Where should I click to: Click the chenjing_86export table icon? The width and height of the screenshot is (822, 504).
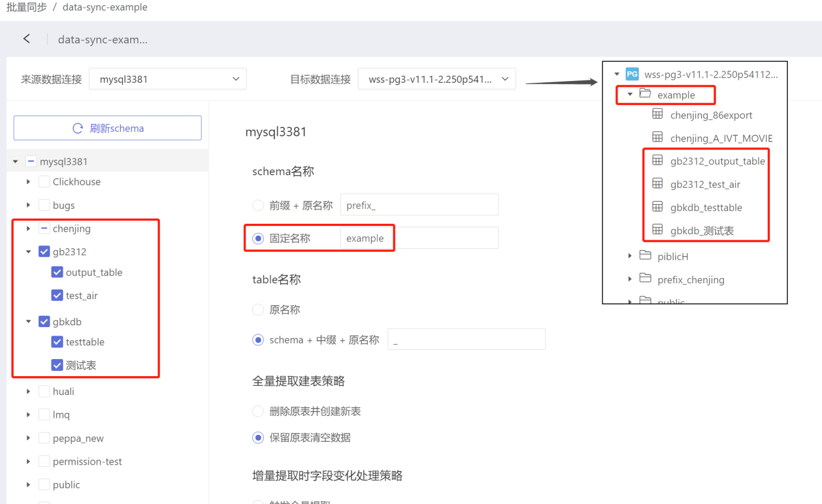point(658,114)
